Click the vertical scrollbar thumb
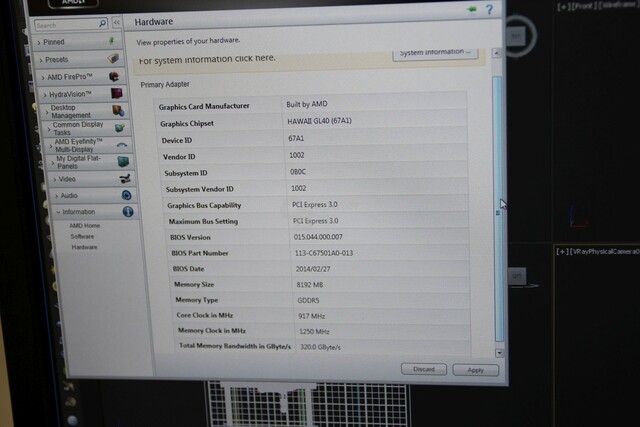 pos(498,208)
